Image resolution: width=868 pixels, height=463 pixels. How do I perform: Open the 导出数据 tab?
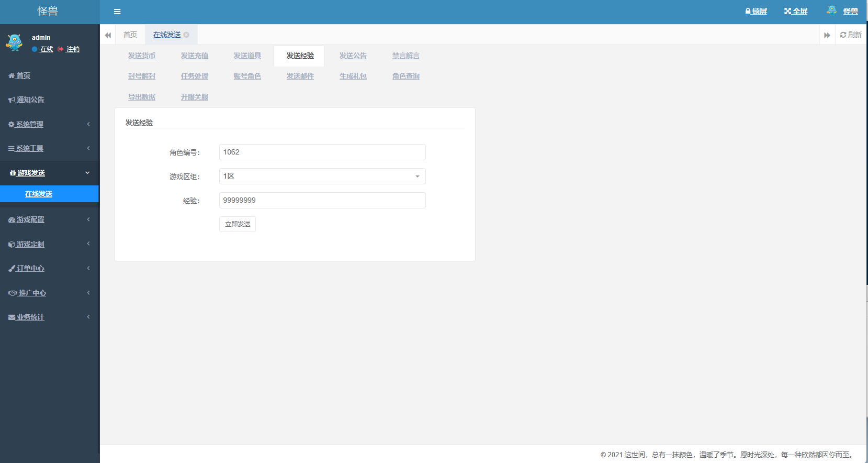click(142, 97)
